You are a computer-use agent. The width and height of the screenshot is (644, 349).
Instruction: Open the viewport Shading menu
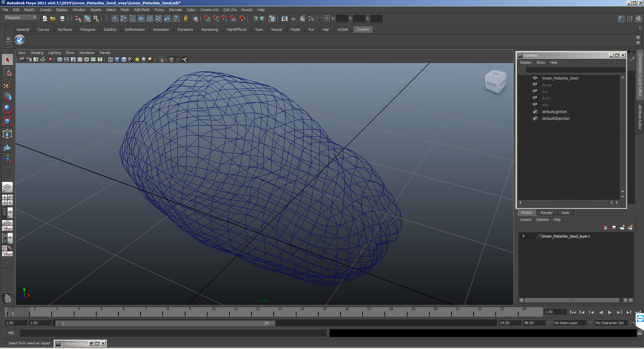click(x=37, y=53)
